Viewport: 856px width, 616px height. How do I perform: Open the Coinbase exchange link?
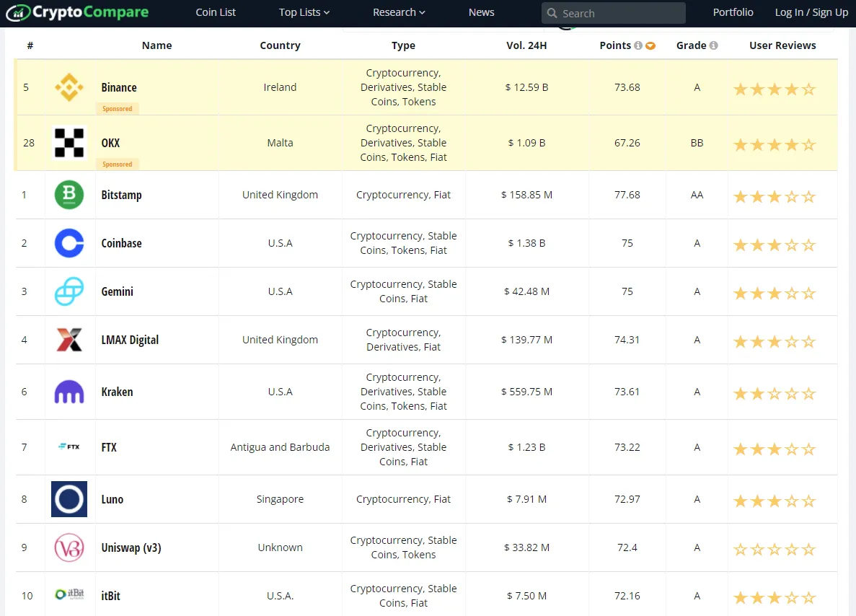[x=121, y=243]
